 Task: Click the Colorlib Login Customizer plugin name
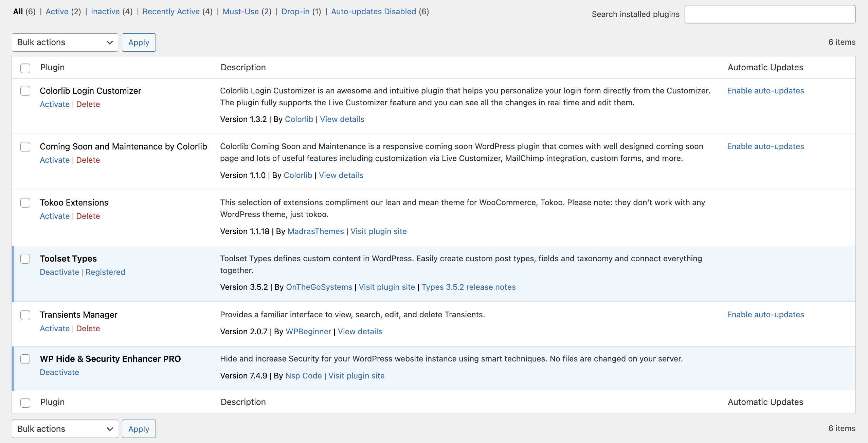[x=90, y=91]
